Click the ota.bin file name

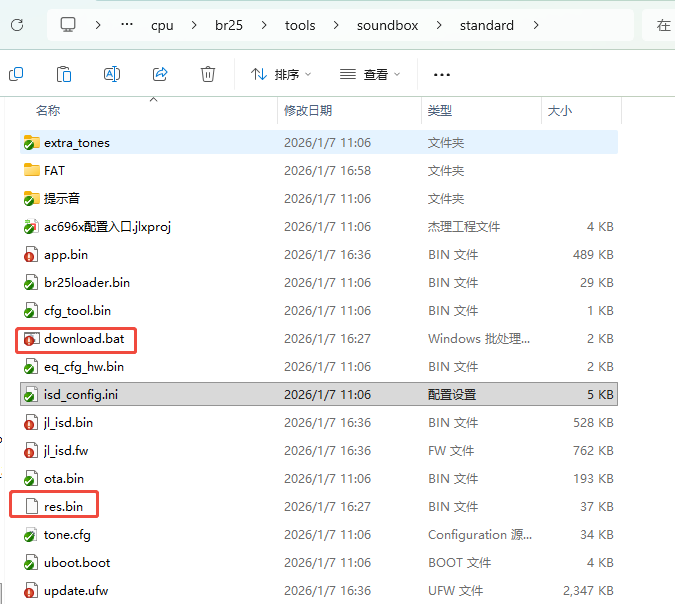(x=64, y=479)
